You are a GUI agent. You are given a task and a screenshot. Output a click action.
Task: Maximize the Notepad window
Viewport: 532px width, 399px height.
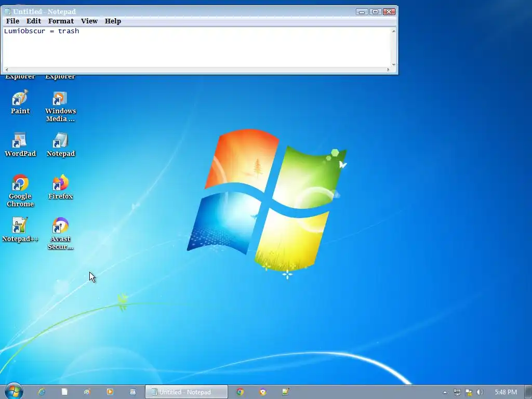(375, 12)
